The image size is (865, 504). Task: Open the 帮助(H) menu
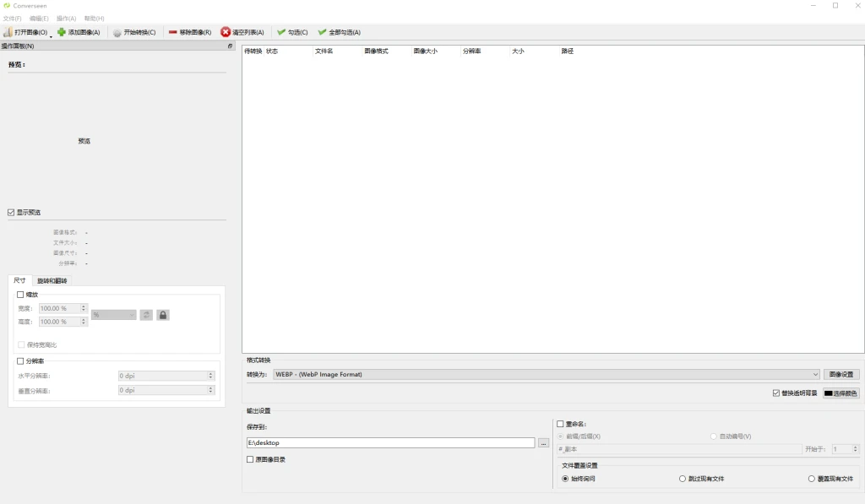click(95, 19)
